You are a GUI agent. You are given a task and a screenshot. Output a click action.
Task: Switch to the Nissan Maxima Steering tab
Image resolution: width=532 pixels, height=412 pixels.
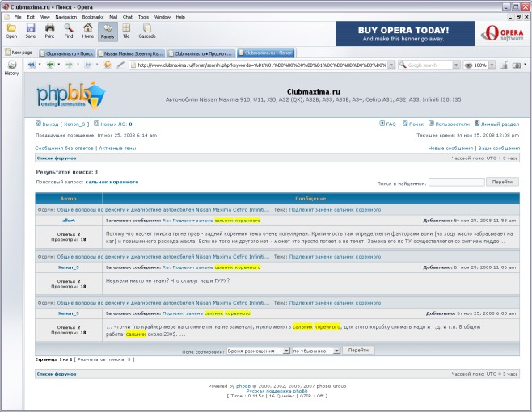(x=133, y=52)
